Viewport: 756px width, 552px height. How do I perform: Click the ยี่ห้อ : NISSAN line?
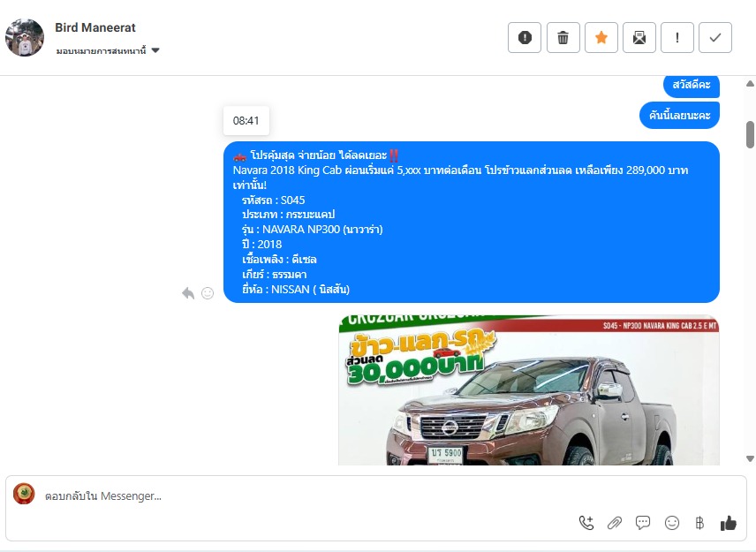pyautogui.click(x=296, y=290)
